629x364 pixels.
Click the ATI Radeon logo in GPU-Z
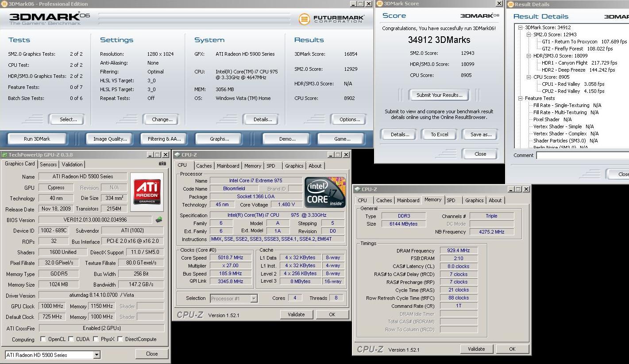click(147, 191)
